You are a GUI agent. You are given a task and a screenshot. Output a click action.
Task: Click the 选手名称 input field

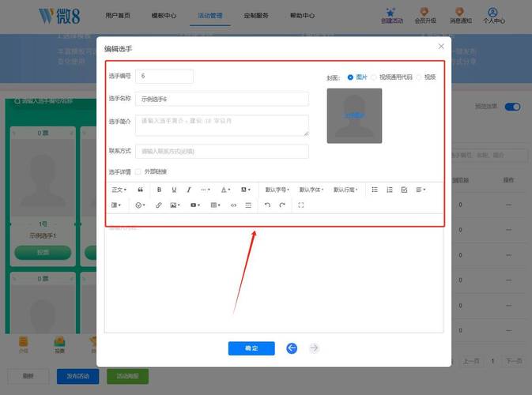[222, 100]
